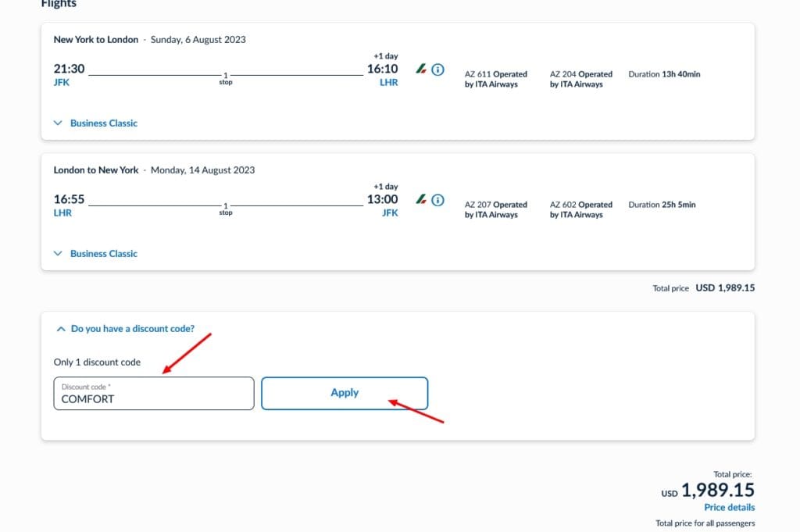Click flight AZ 207 operated by ITA Airways
The height and width of the screenshot is (532, 800).
click(x=495, y=209)
